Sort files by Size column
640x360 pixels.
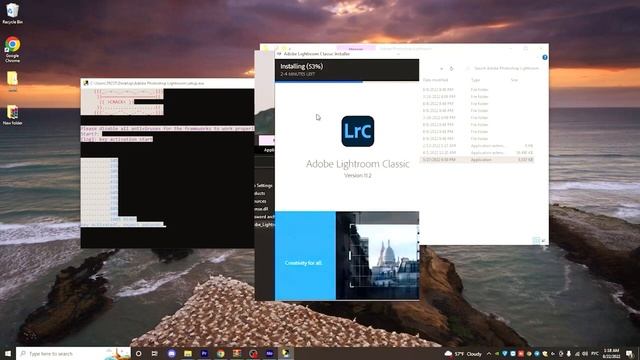coord(515,80)
